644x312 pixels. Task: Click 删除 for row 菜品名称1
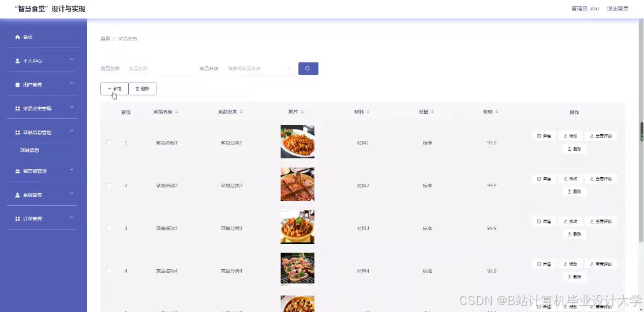[x=575, y=149]
